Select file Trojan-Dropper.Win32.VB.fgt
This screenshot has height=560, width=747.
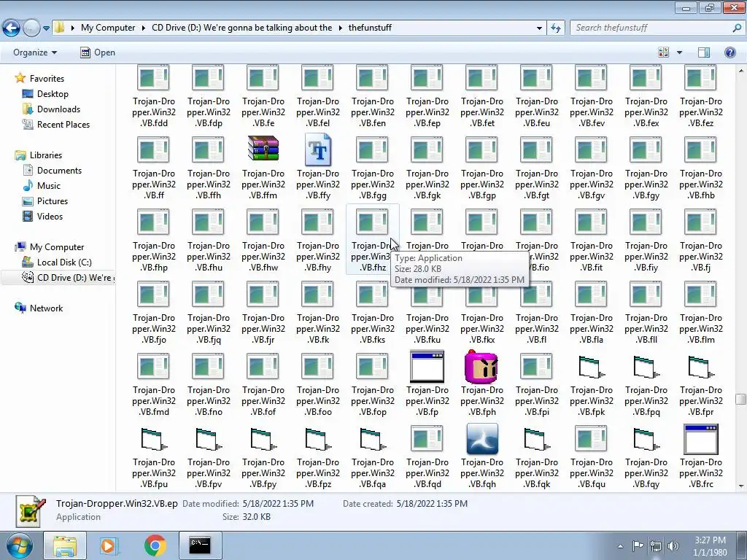(536, 167)
